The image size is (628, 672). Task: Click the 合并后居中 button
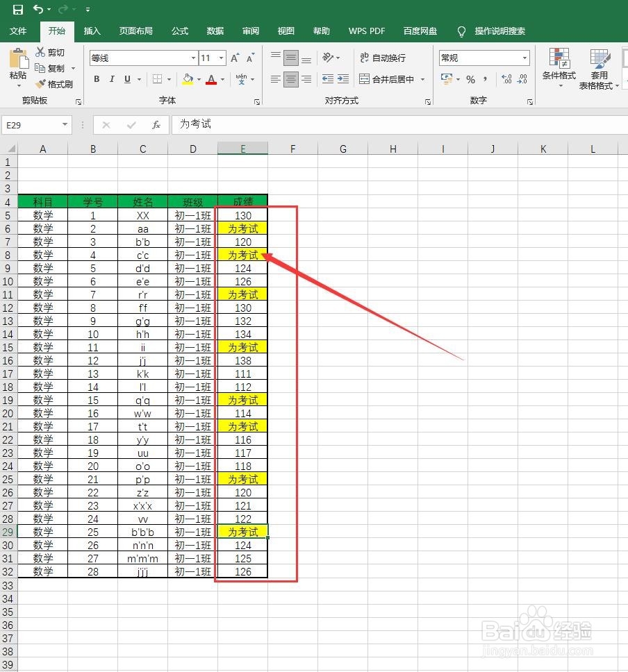(387, 79)
